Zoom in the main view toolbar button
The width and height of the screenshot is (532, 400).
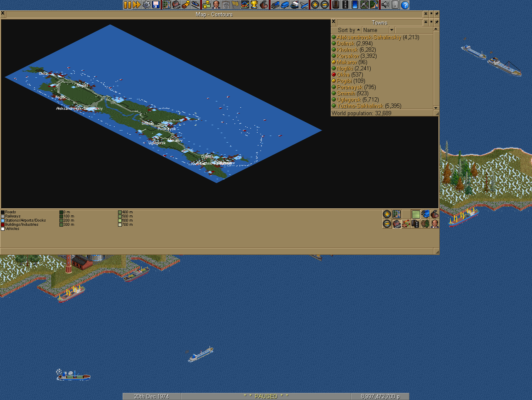click(315, 5)
